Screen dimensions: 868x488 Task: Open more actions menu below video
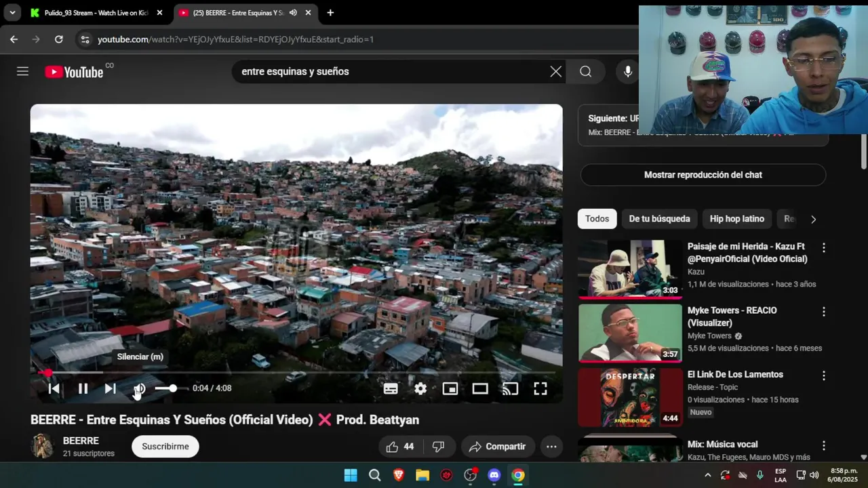(x=551, y=447)
